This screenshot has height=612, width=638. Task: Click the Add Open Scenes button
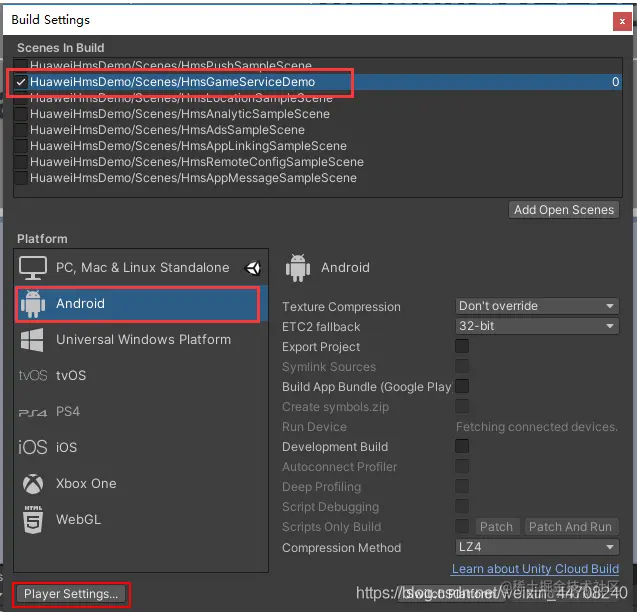click(564, 210)
